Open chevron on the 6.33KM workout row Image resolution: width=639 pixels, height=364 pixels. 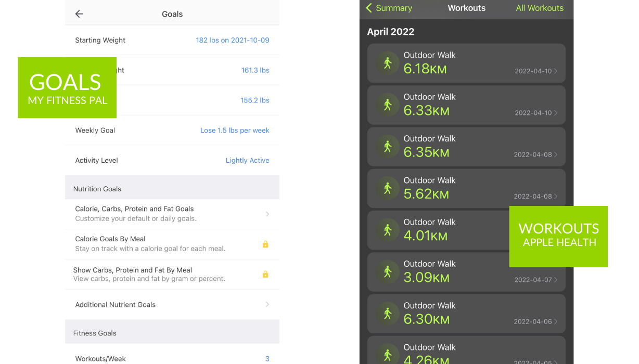click(x=556, y=113)
